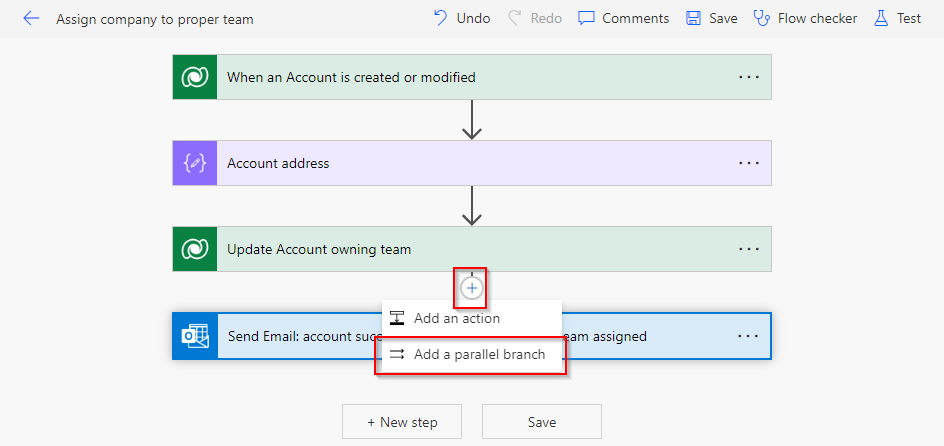This screenshot has width=944, height=446.
Task: Open Account address step ellipsis menu
Action: pos(748,163)
